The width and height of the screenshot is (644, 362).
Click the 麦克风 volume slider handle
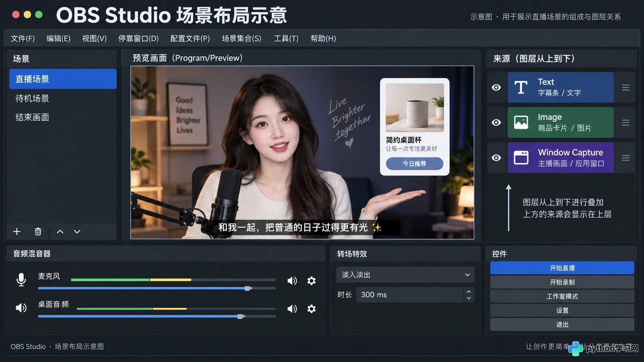(x=248, y=288)
